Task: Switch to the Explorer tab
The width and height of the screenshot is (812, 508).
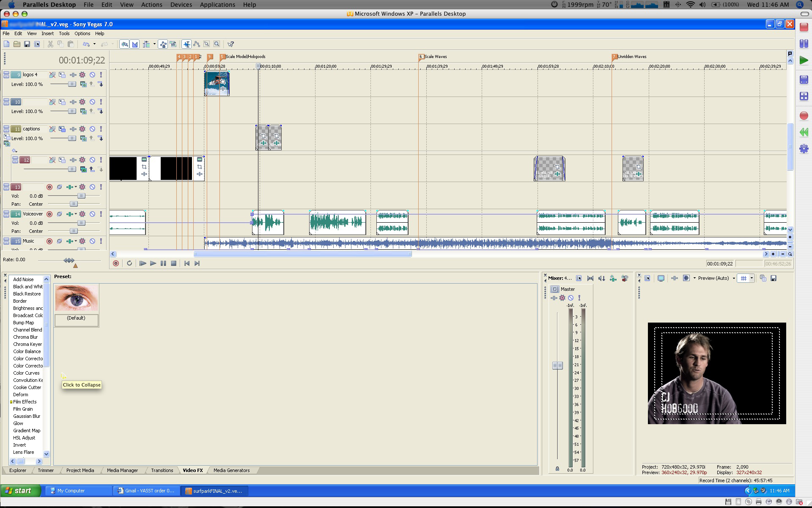Action: (x=18, y=470)
